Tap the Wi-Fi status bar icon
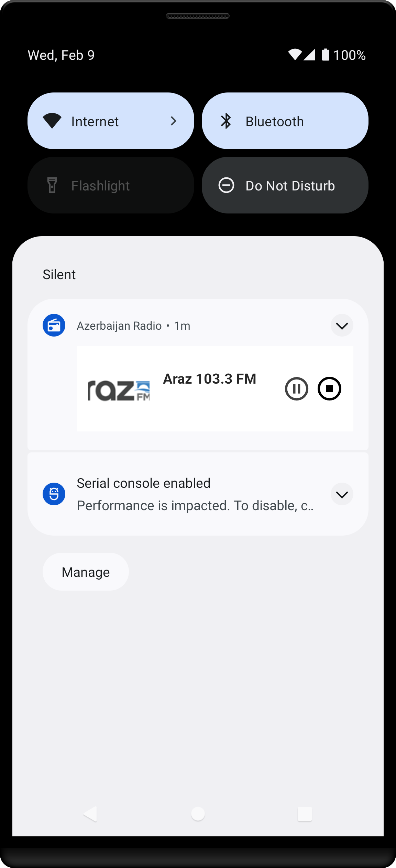This screenshot has width=396, height=868. [295, 55]
